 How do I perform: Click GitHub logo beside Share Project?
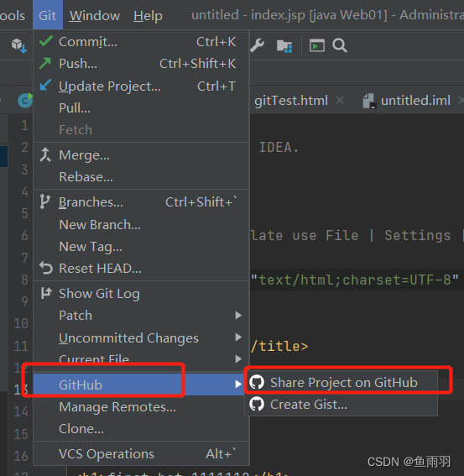coord(257,382)
